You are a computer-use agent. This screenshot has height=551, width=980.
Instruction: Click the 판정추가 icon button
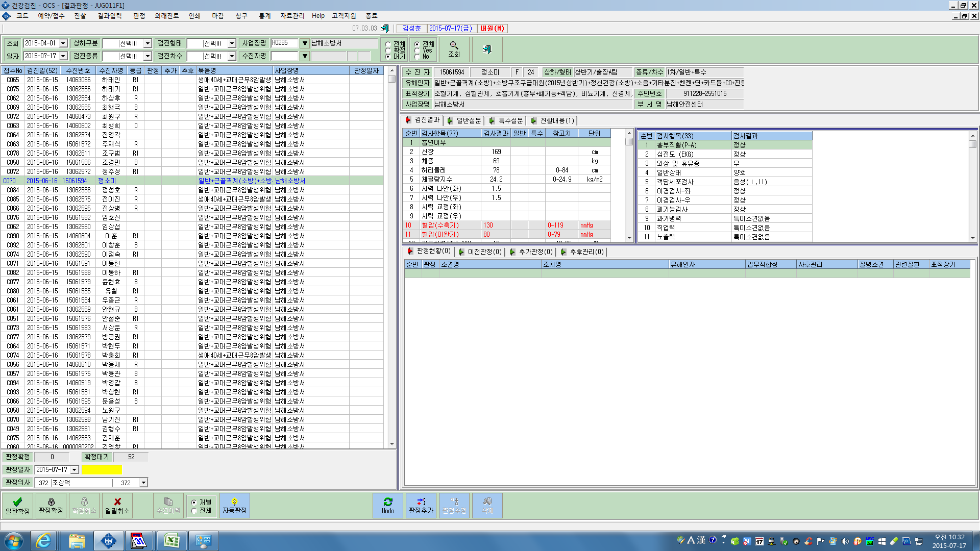point(421,506)
